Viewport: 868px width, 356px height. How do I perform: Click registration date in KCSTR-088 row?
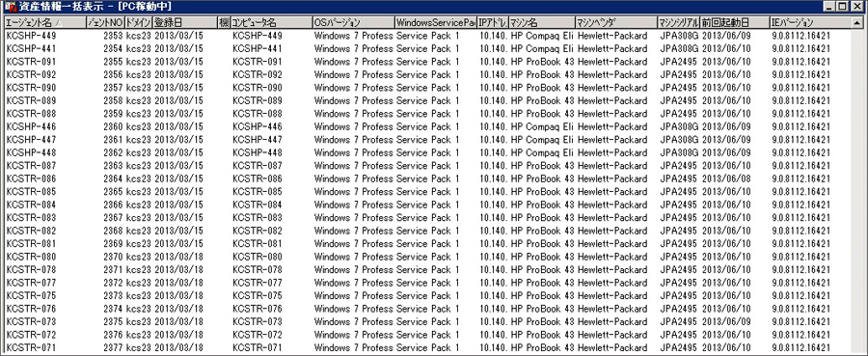pyautogui.click(x=178, y=114)
